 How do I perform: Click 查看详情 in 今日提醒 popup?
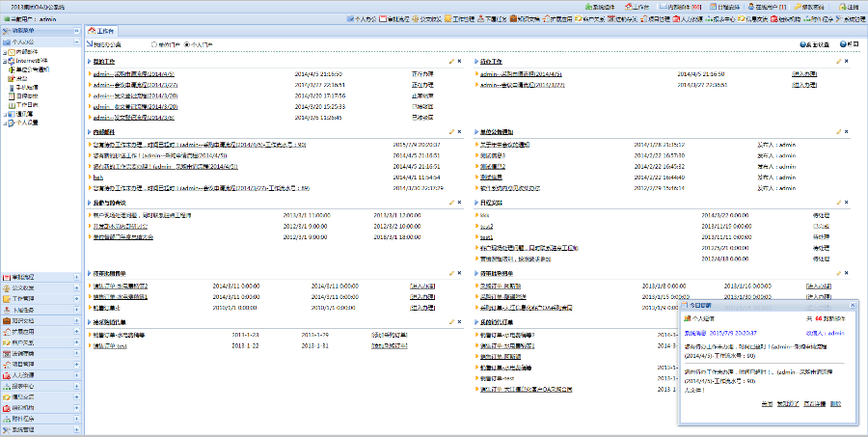[815, 404]
